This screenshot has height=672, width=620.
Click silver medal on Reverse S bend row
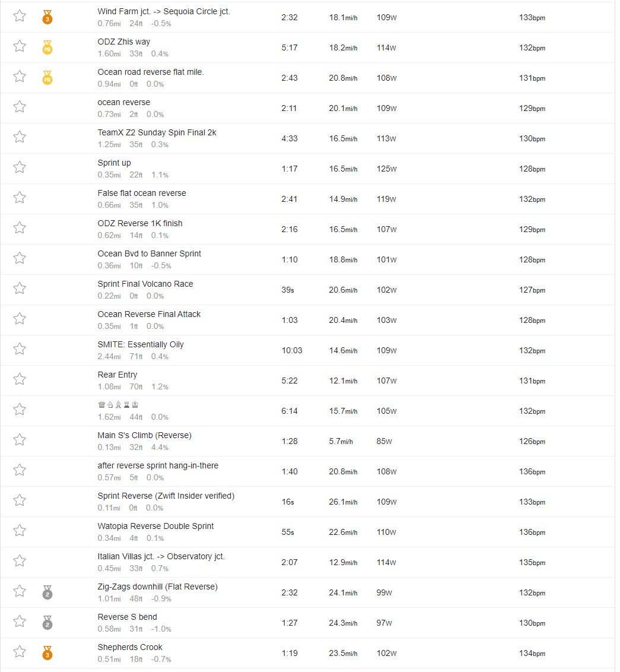[x=47, y=622]
